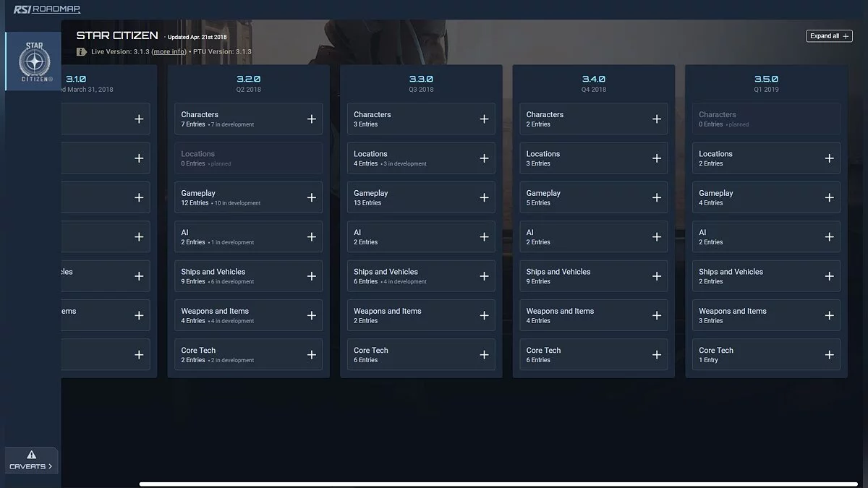Click the Expand all button
The height and width of the screenshot is (488, 868).
coord(829,36)
